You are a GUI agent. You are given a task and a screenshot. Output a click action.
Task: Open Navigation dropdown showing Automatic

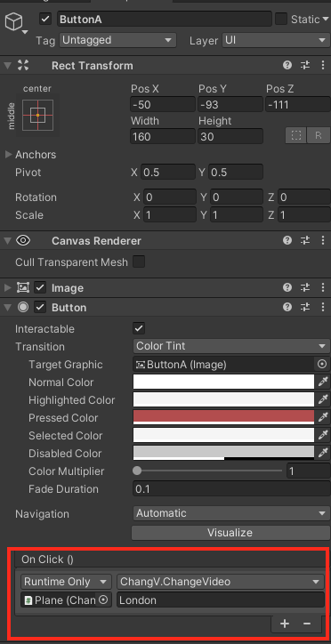231,513
